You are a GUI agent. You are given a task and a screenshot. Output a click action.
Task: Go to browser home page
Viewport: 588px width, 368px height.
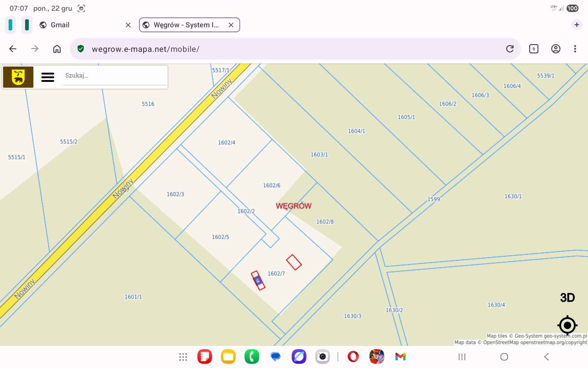(57, 49)
